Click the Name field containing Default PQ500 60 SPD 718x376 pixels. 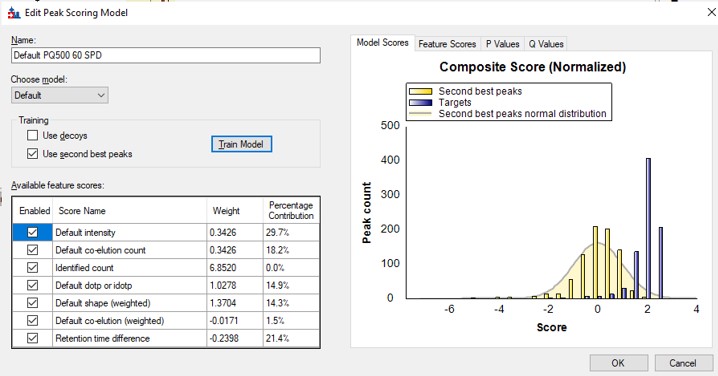(166, 55)
